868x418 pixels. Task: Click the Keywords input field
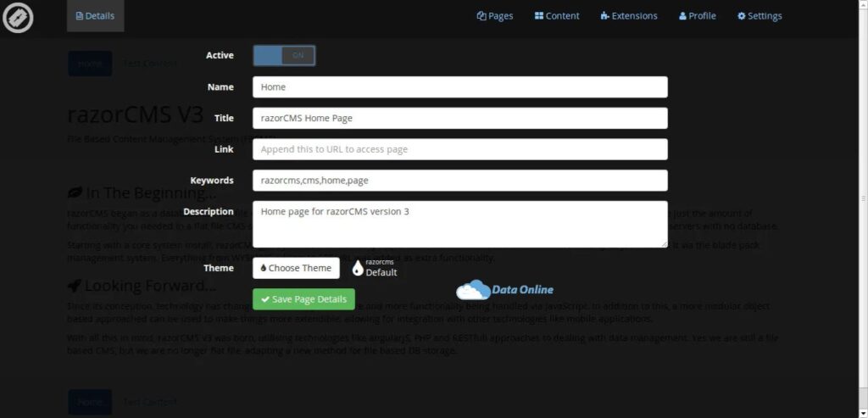tap(460, 180)
